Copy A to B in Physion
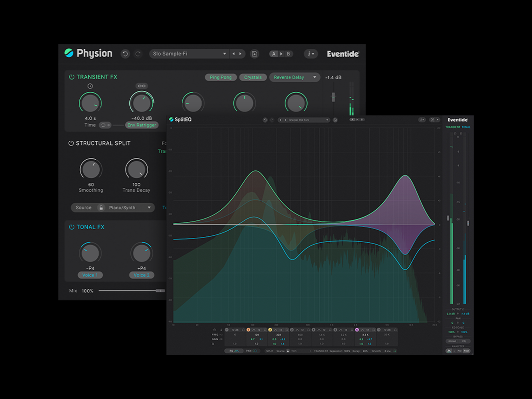Viewport: 532px width, 399px height. coord(281,54)
